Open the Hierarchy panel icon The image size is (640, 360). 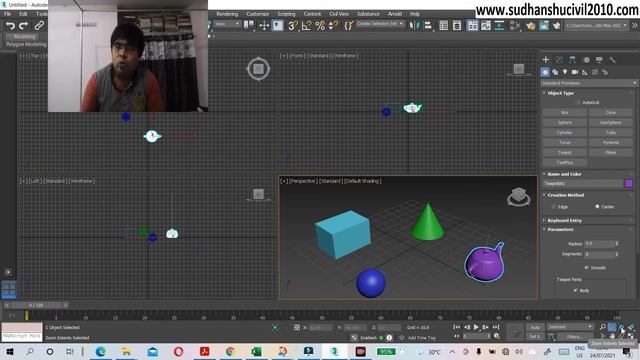coord(572,60)
